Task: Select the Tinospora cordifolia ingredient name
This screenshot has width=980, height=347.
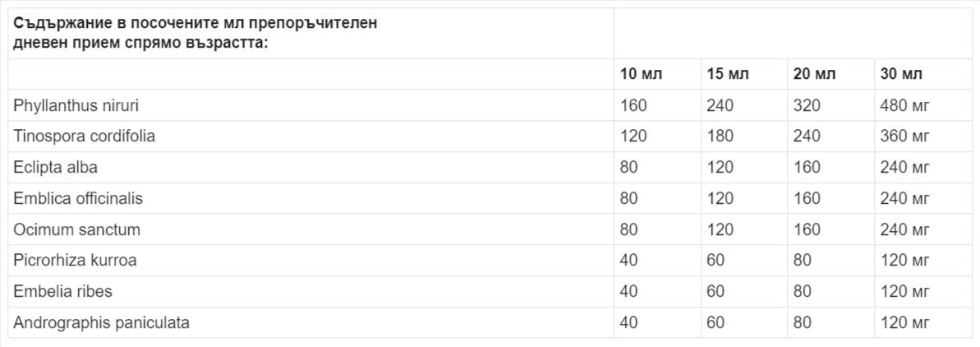Action: point(84,136)
